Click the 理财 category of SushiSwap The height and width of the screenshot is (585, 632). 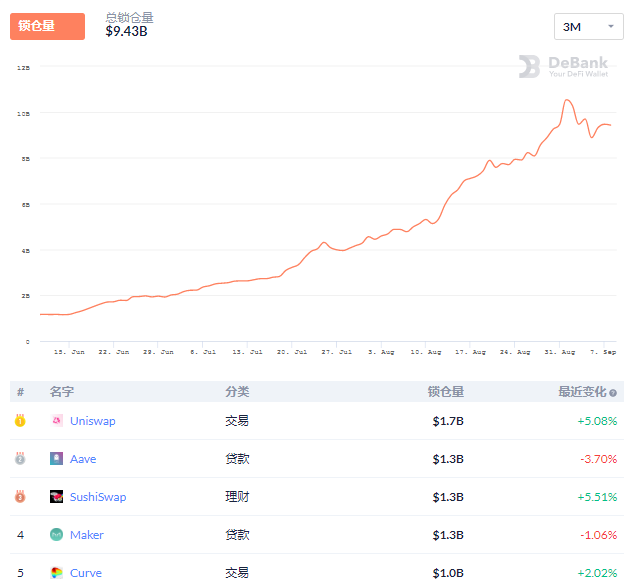click(237, 497)
